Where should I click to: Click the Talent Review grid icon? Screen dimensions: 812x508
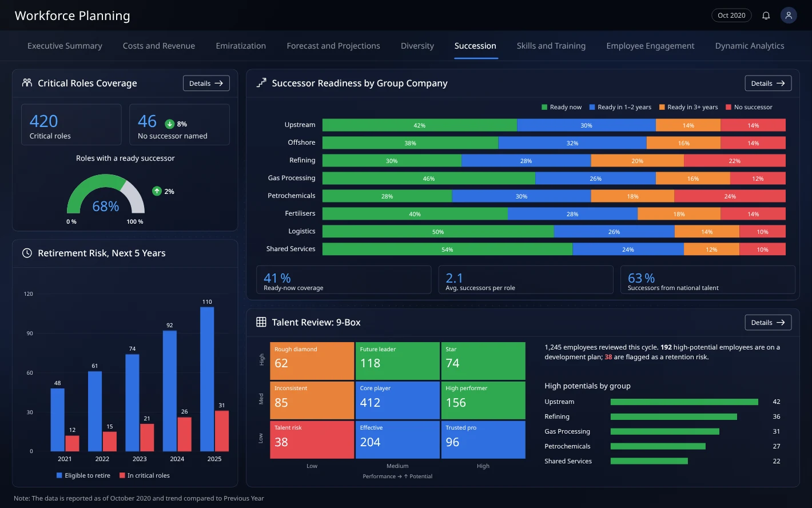tap(261, 322)
